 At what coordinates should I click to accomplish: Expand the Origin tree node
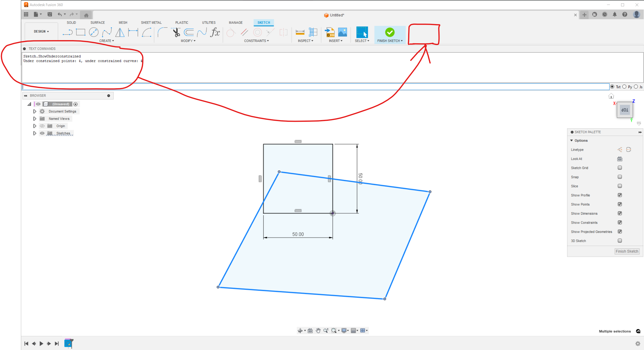[35, 126]
